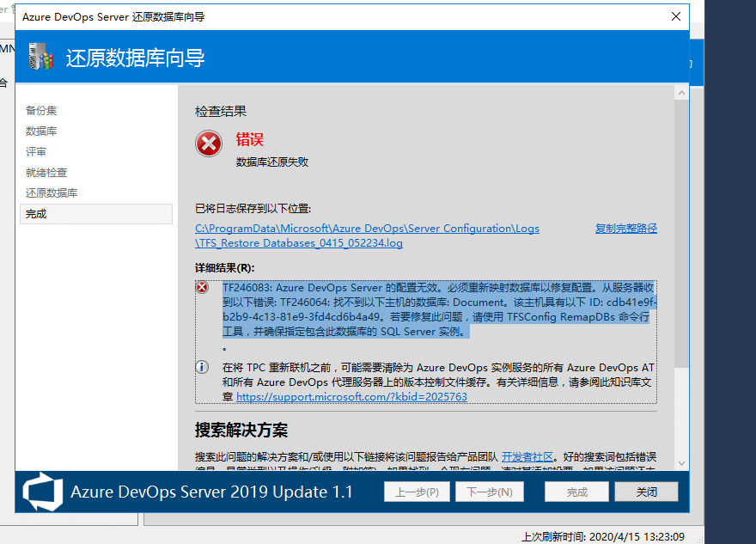Click the highlighted TF246083 error message text
The image size is (756, 544).
[430, 309]
